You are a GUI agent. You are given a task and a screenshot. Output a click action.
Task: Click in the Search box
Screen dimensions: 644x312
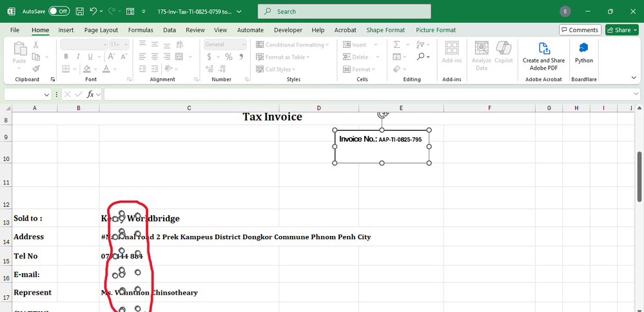coord(344,12)
